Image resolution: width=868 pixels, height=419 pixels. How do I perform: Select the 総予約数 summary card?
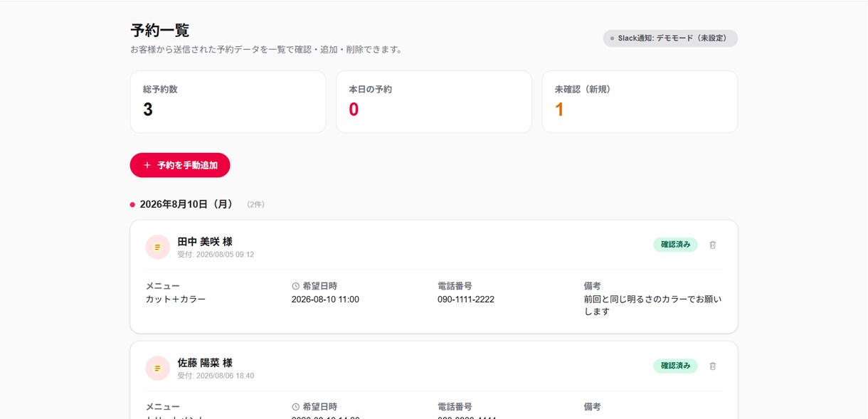228,102
